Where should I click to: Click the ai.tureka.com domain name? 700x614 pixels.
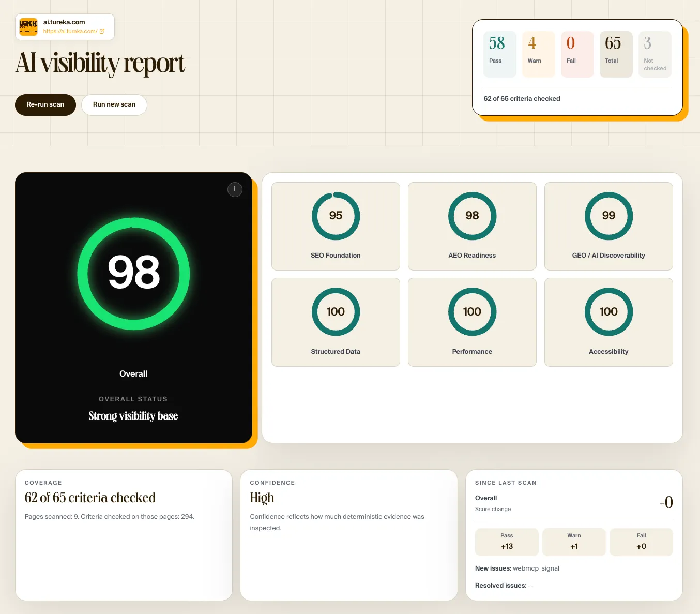pyautogui.click(x=64, y=22)
